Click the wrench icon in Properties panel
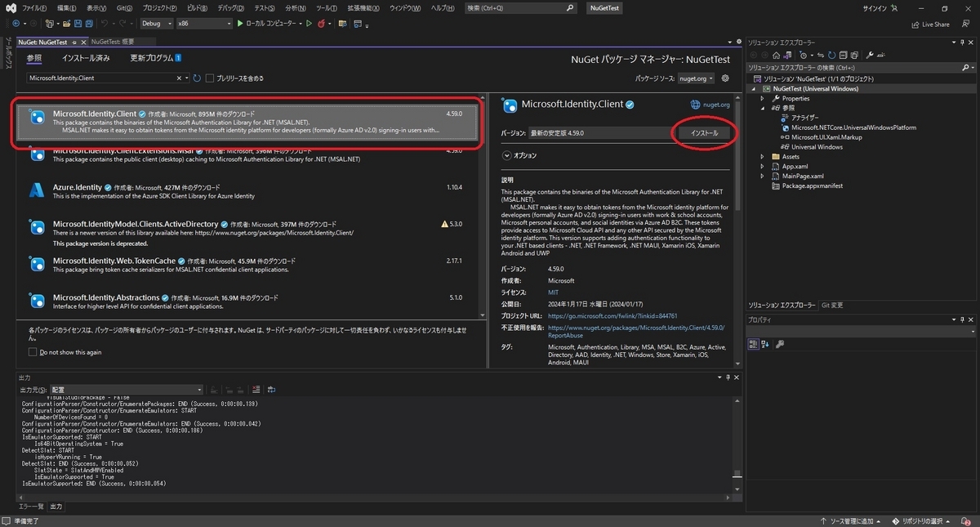 tap(780, 345)
